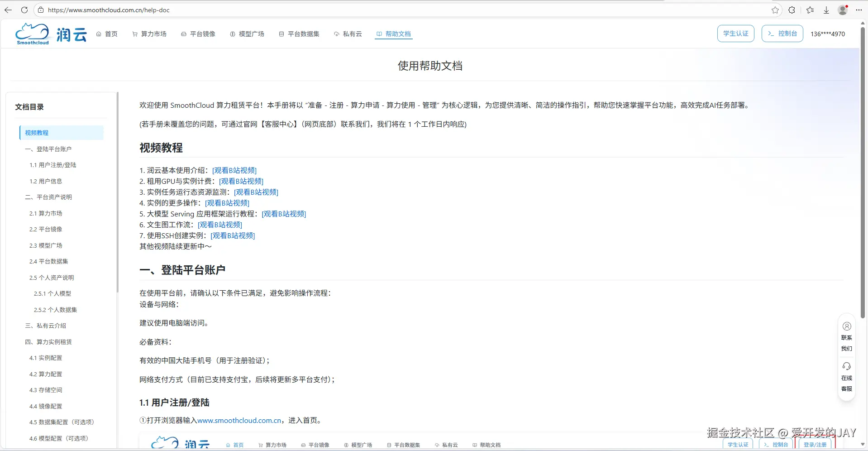Watch the Bilibili video for 润云基本使用介绍

click(x=234, y=170)
